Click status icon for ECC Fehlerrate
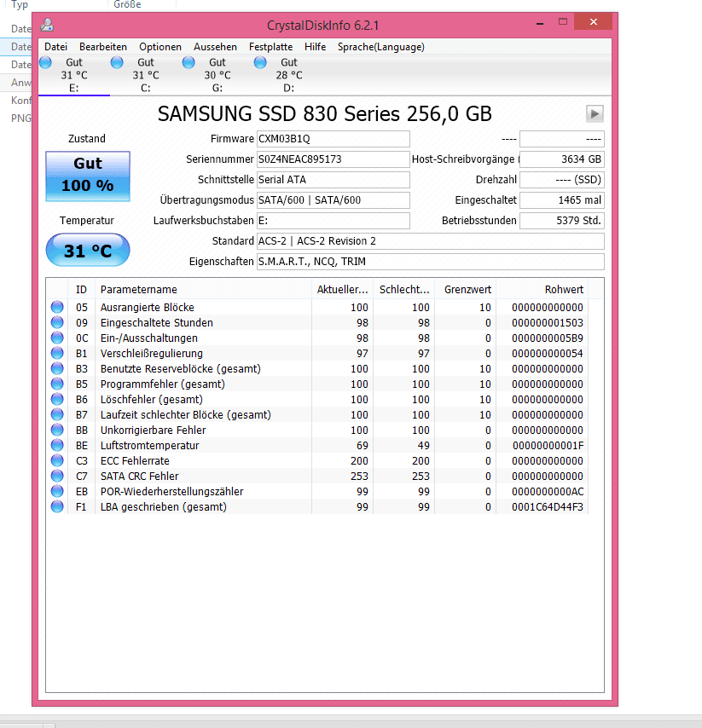This screenshot has width=702, height=728. (x=57, y=460)
